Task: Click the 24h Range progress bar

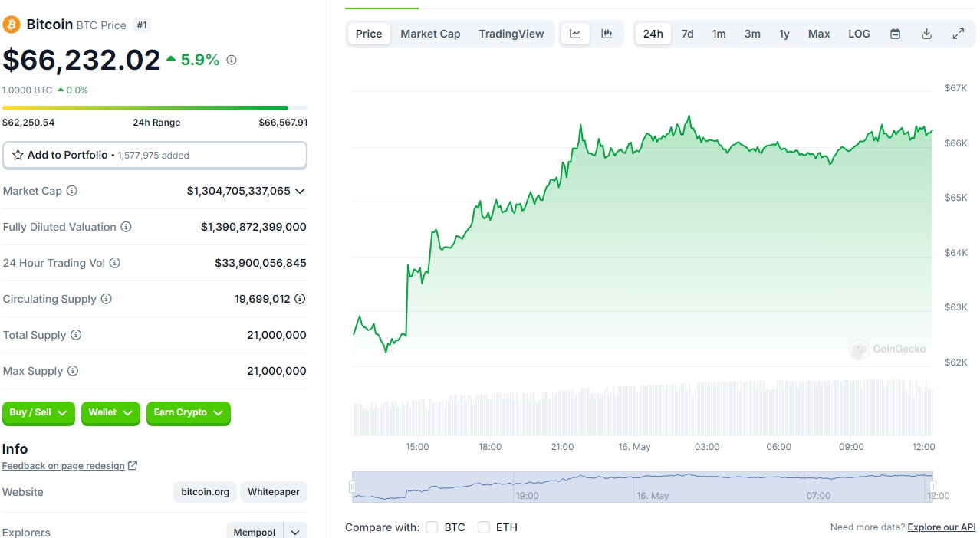Action: (x=155, y=108)
